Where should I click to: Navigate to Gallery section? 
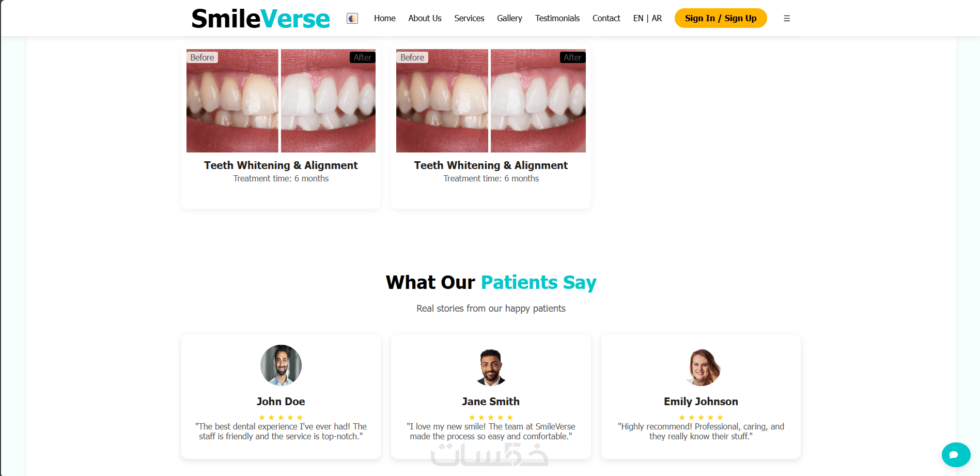[x=509, y=18]
